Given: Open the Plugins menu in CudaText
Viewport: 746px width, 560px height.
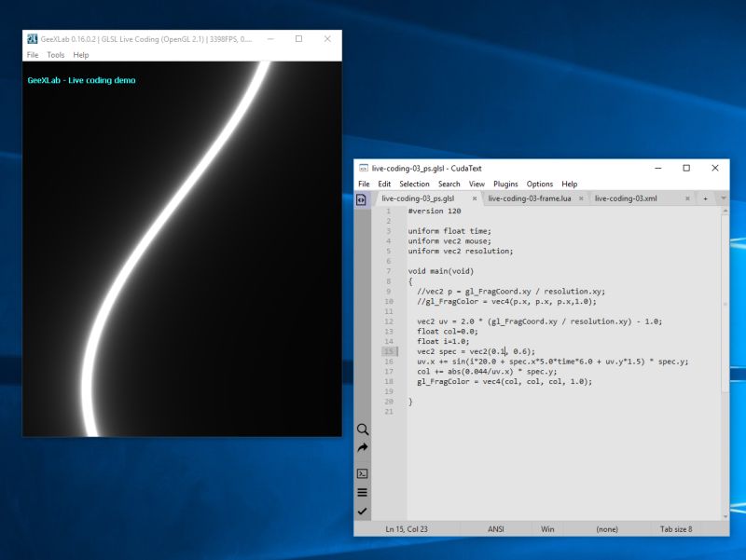Looking at the screenshot, I should tap(505, 184).
